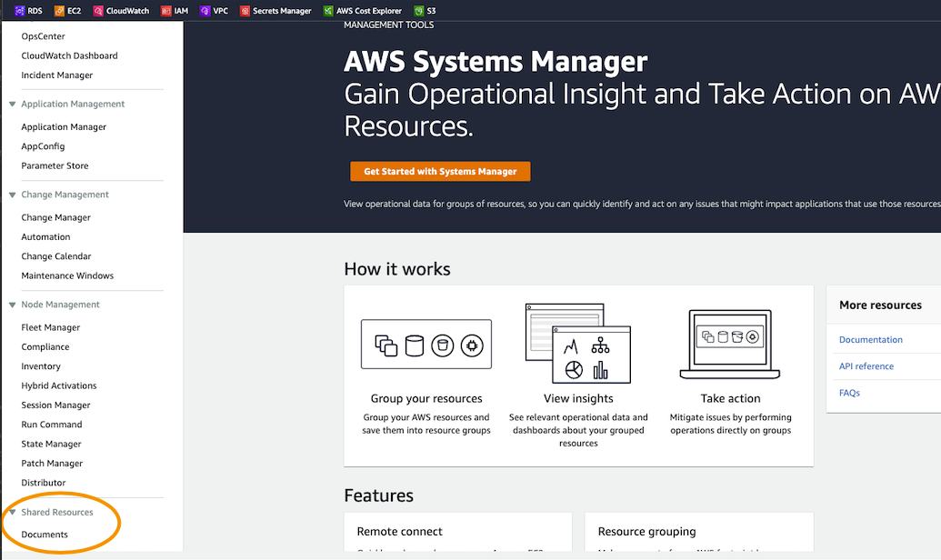Click the Resource grouping feature card

tap(699, 532)
